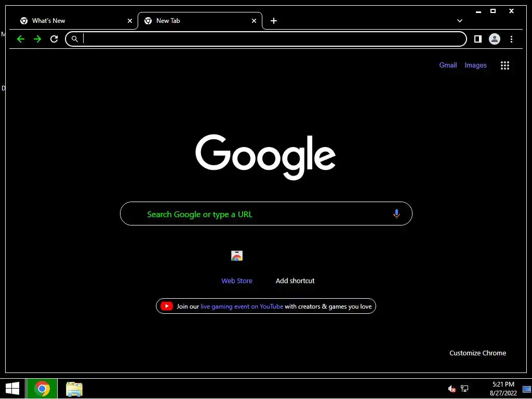Select the New Tab tab

click(200, 21)
